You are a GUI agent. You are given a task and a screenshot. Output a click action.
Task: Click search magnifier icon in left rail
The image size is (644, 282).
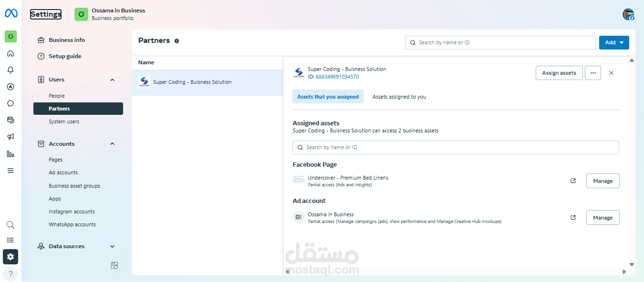pyautogui.click(x=10, y=225)
